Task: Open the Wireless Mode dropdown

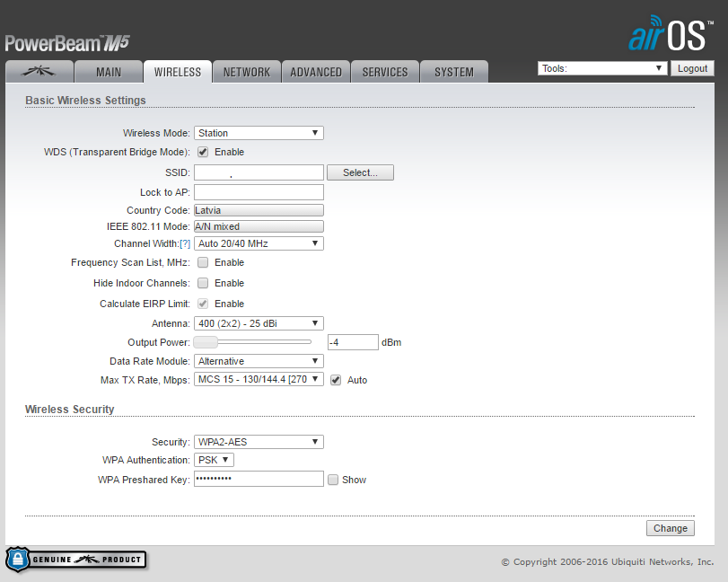Action: (x=259, y=133)
